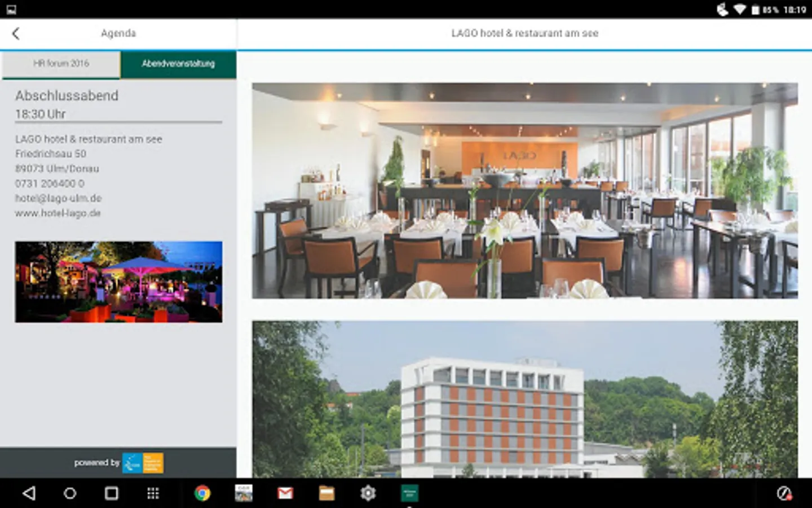812x508 pixels.
Task: Click the 18:19 clock in status bar
Action: [795, 10]
